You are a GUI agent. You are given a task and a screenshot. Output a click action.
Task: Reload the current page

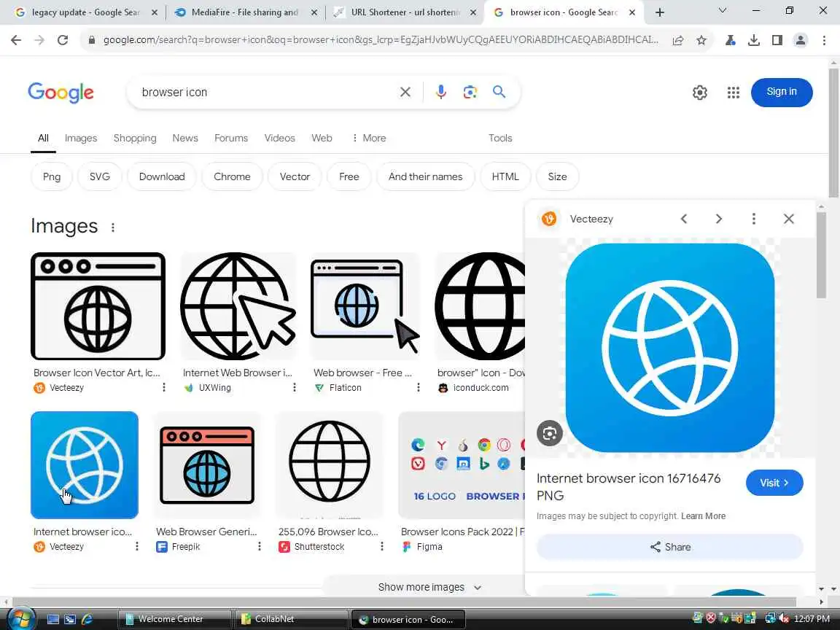point(63,40)
